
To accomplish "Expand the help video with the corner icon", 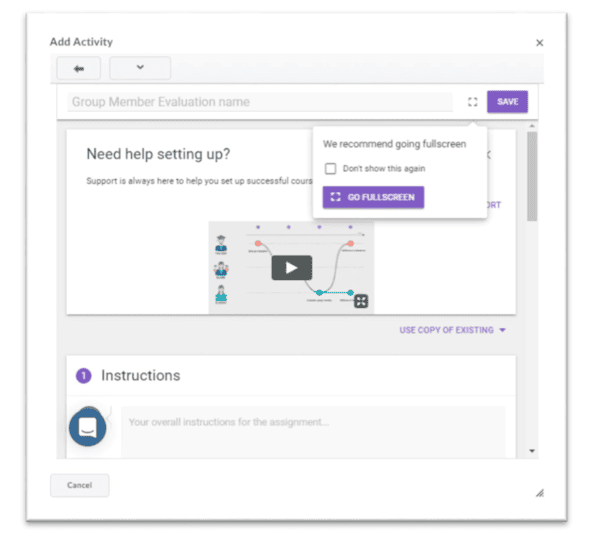I will [361, 301].
